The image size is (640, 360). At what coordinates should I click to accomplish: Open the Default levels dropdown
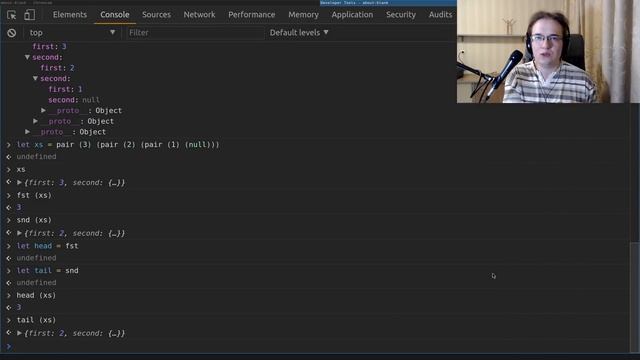point(299,33)
